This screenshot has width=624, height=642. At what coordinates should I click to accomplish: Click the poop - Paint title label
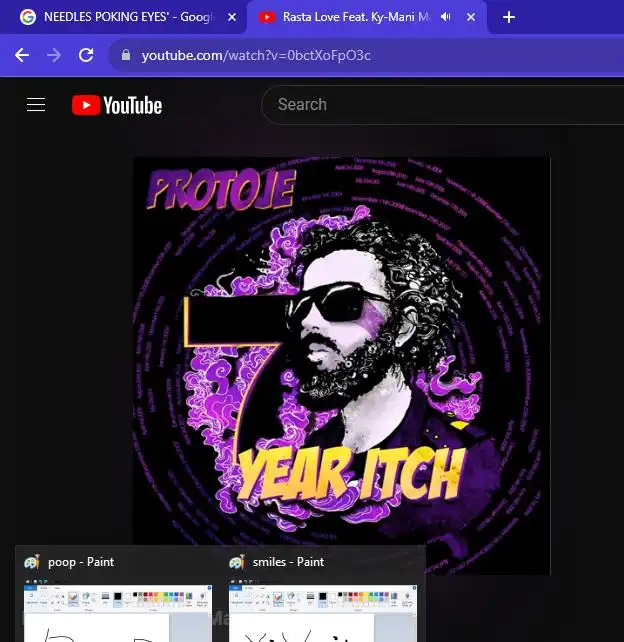click(81, 562)
